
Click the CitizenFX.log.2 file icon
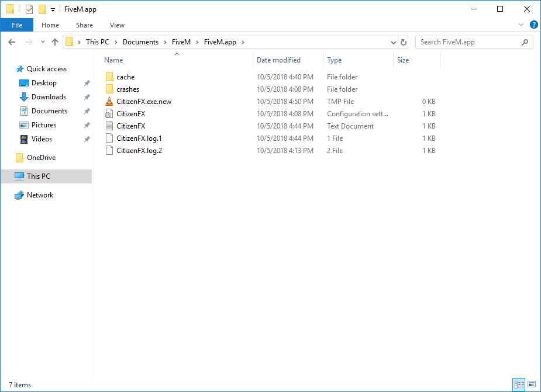109,151
